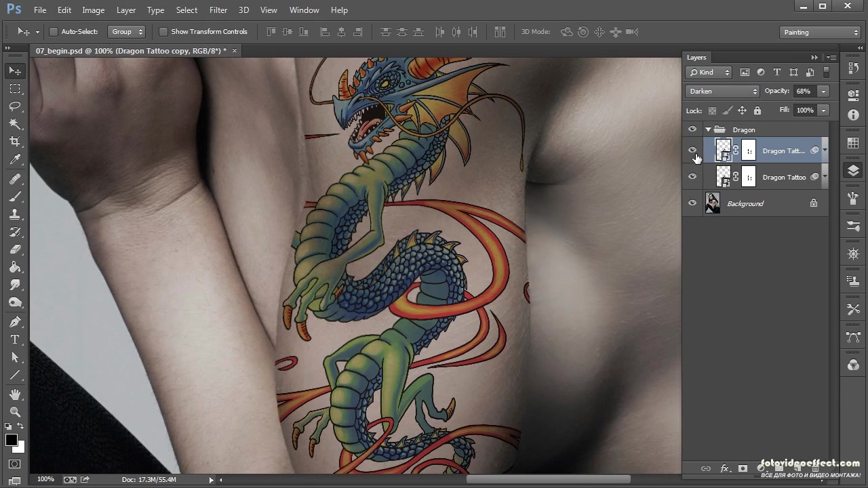The image size is (868, 488).
Task: Select the Brush tool
Action: [15, 197]
